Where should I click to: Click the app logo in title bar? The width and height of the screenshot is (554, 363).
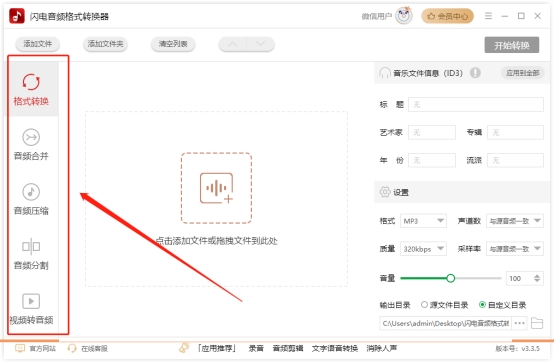pos(17,16)
